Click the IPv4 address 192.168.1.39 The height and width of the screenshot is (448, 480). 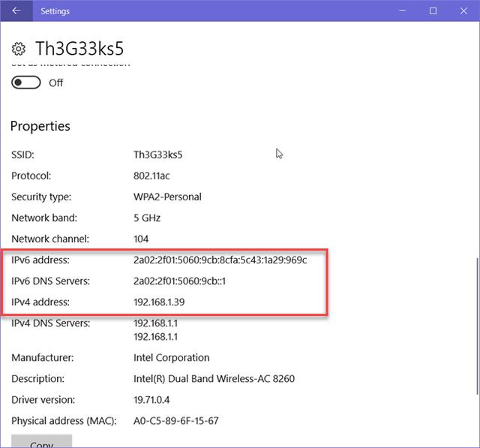(159, 302)
